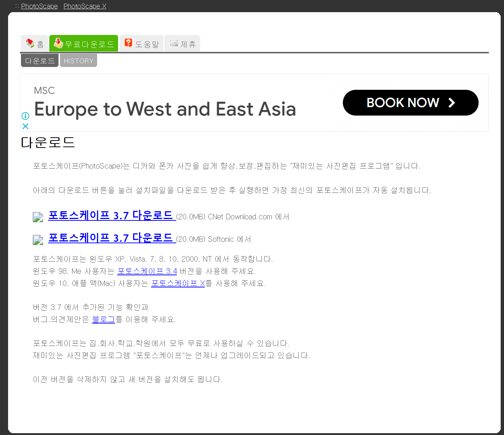Click the ad headline Europe to West and East Asia
Screen dimensions: 504x435
[x=165, y=109]
